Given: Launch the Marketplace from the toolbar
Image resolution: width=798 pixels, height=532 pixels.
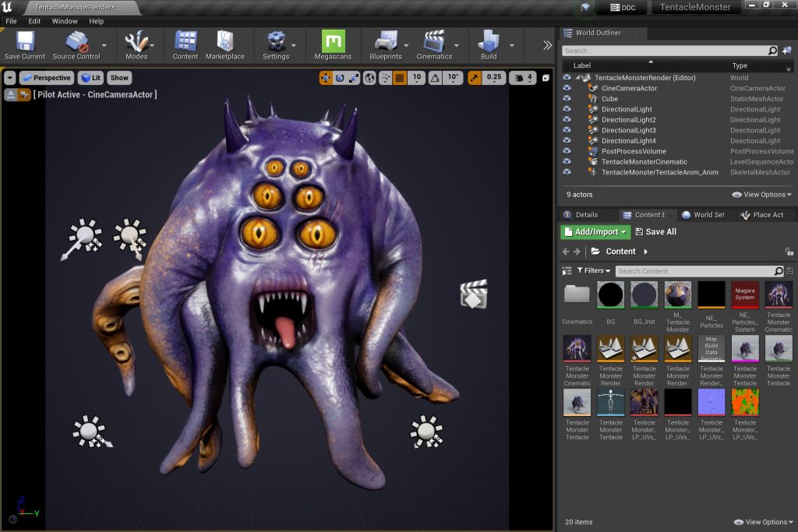Looking at the screenshot, I should 225,45.
